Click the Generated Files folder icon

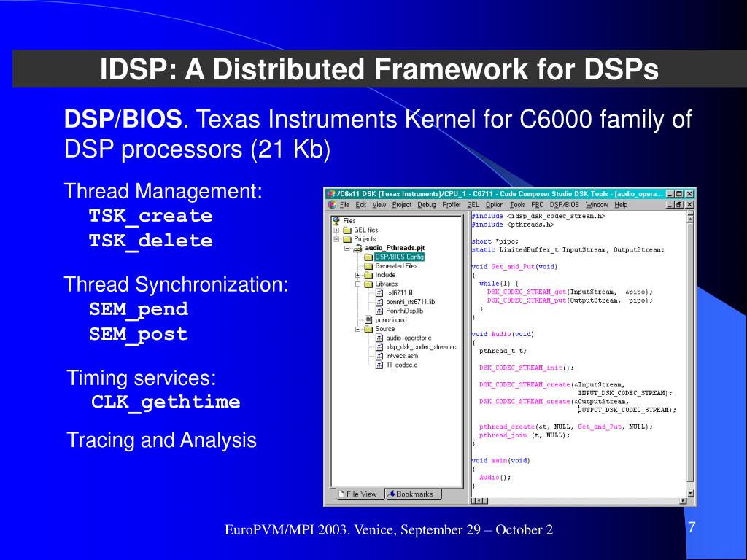pyautogui.click(x=368, y=266)
